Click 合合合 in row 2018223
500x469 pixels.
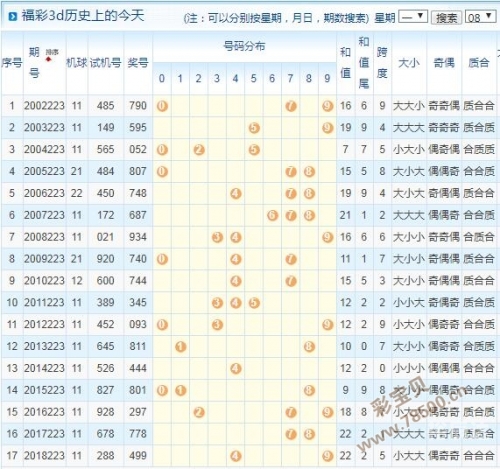[479, 456]
